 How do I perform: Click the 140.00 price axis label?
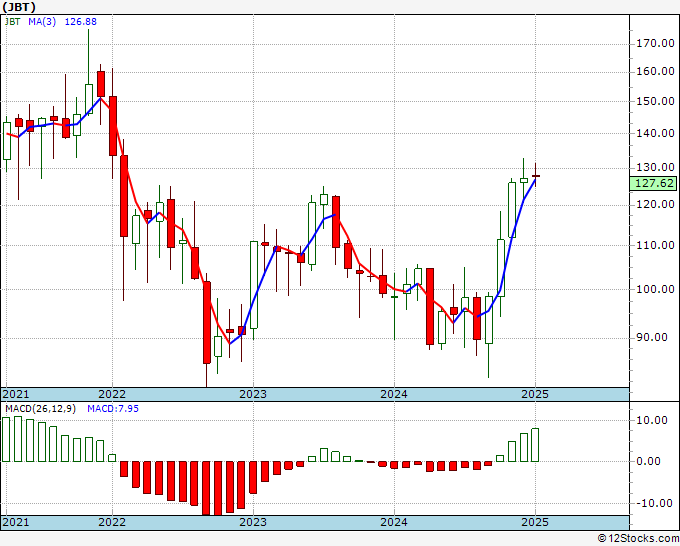[x=655, y=133]
